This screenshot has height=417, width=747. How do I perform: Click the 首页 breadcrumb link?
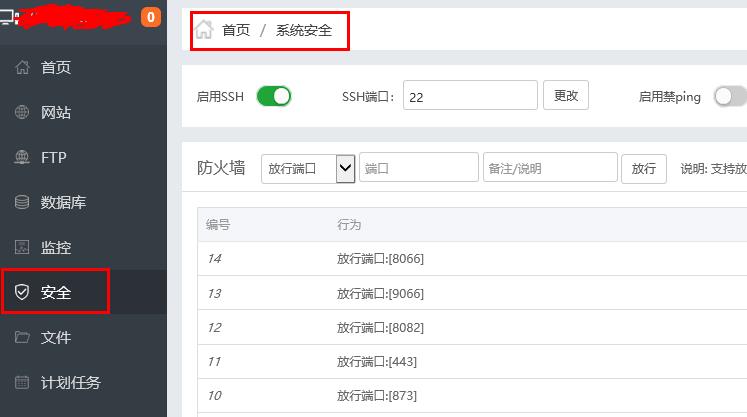coord(236,30)
